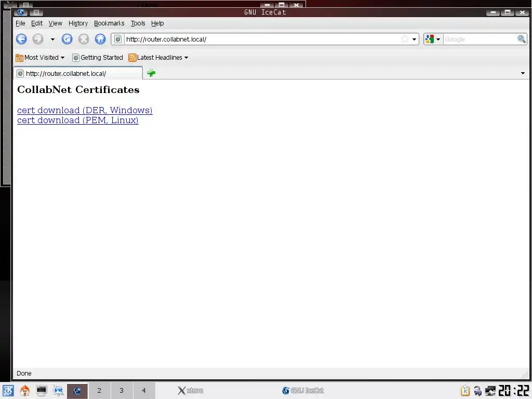Click the Stop loading icon
Screen dimensions: 532x399
[x=84, y=39]
